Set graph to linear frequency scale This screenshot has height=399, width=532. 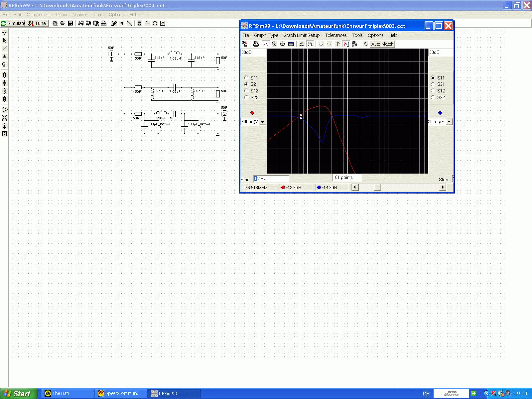point(302,44)
